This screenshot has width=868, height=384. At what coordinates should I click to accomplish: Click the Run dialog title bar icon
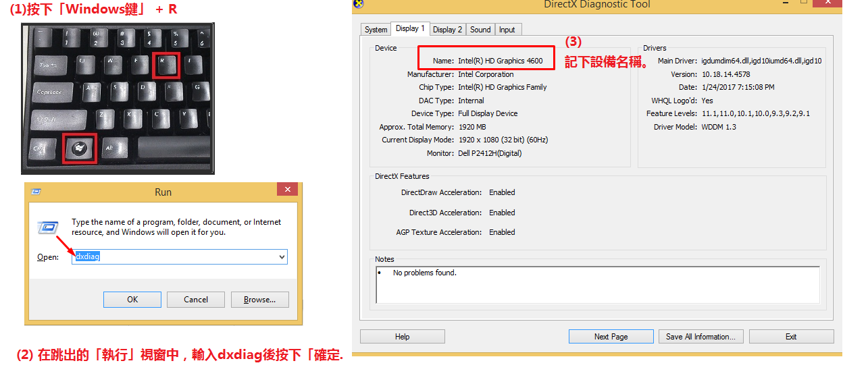(34, 192)
